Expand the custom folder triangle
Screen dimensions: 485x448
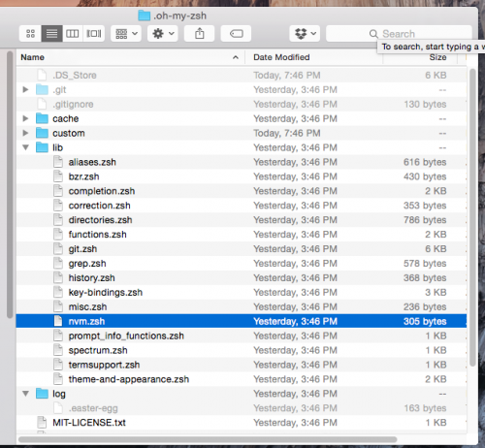pos(25,133)
